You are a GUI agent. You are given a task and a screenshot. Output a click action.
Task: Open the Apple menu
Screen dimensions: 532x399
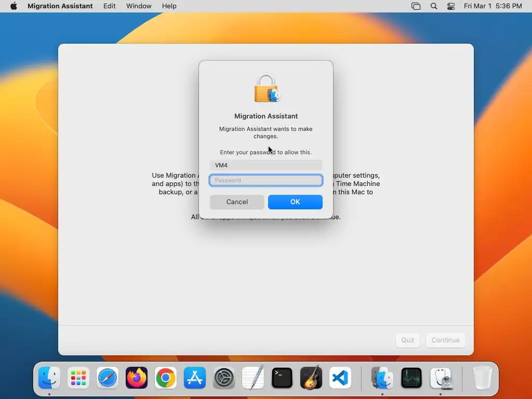(14, 6)
